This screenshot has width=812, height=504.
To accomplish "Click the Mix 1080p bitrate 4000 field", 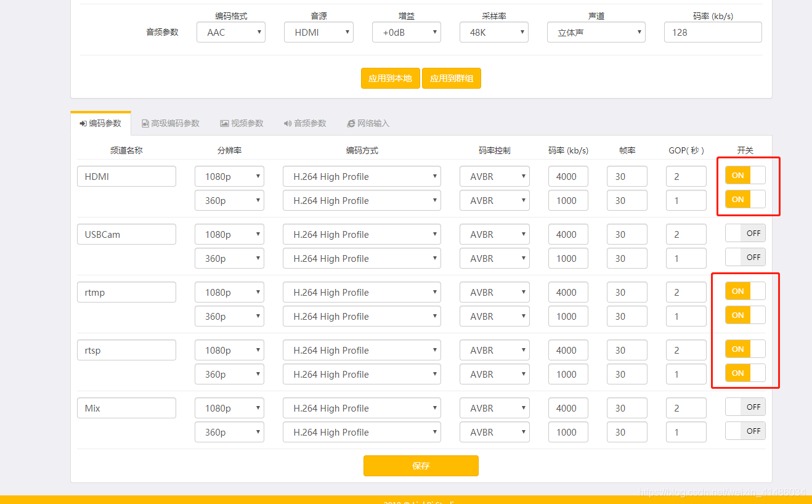I will pyautogui.click(x=568, y=408).
